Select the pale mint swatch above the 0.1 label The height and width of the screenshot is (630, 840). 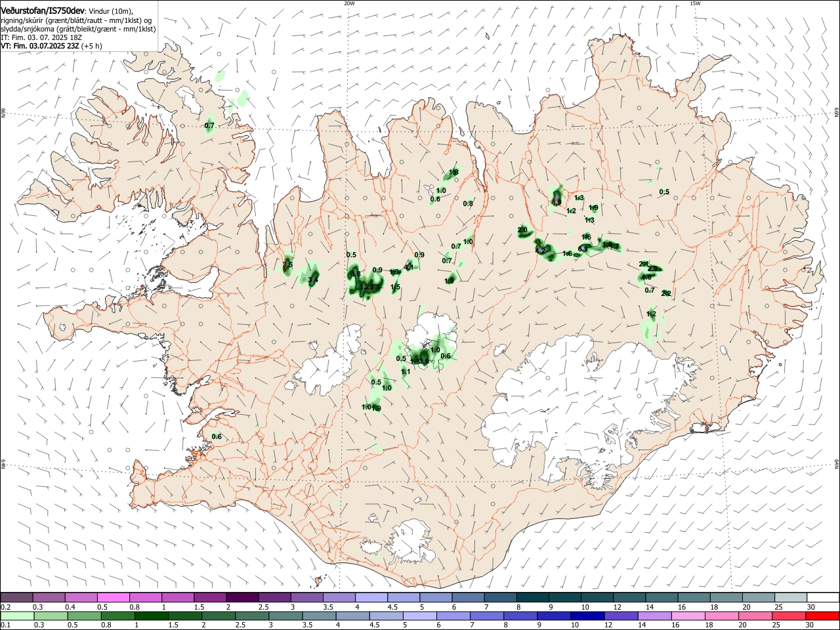pos(17,616)
